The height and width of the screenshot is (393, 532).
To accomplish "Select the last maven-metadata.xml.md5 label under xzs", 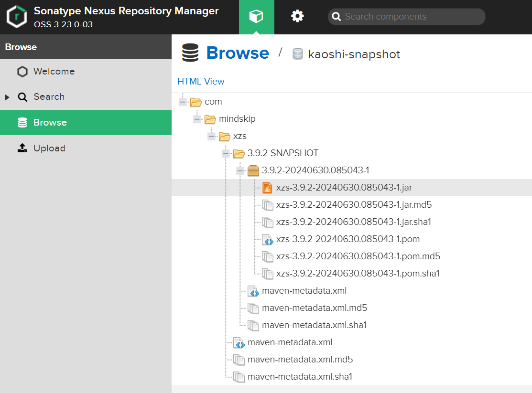I will pos(300,360).
